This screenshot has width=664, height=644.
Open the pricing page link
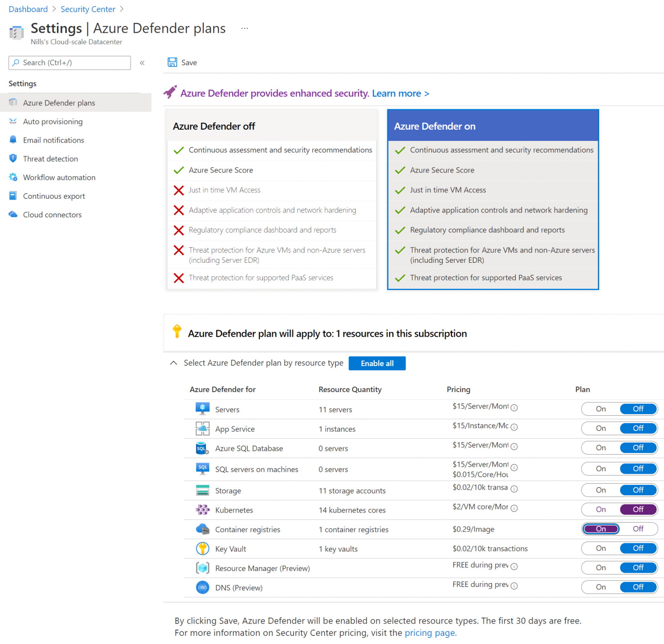(430, 633)
